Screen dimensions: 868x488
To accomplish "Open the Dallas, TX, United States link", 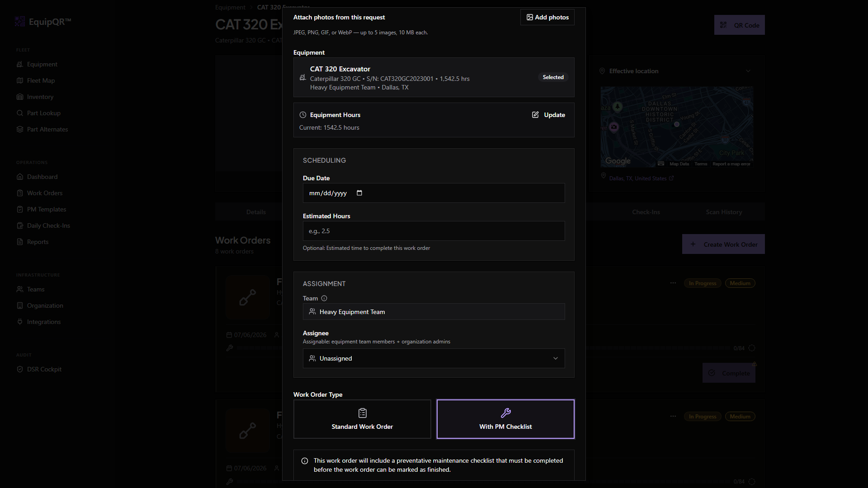I will tap(641, 178).
